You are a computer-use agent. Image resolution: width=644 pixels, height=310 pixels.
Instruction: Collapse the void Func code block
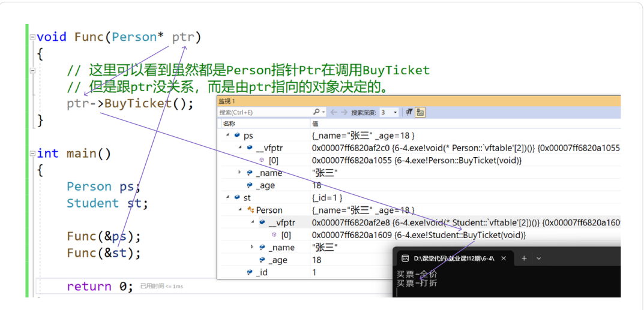[32, 37]
